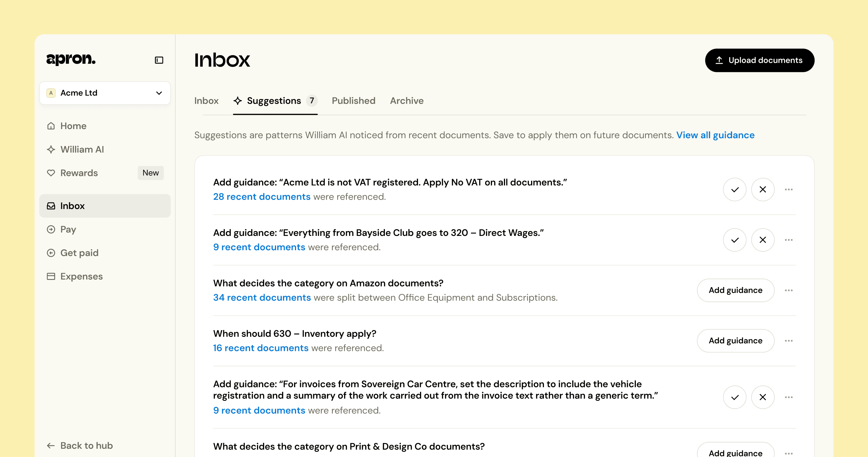Add guidance for Amazon documents category
Viewport: 868px width, 457px height.
click(735, 290)
